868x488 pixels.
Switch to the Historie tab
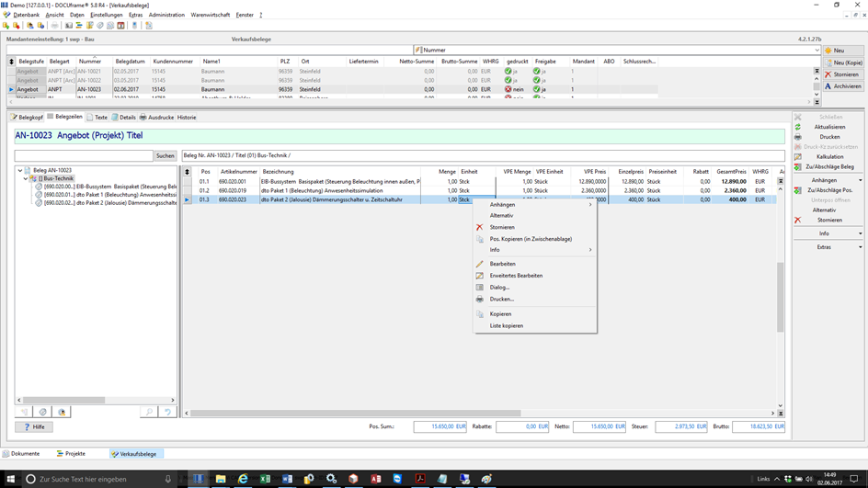pyautogui.click(x=187, y=118)
